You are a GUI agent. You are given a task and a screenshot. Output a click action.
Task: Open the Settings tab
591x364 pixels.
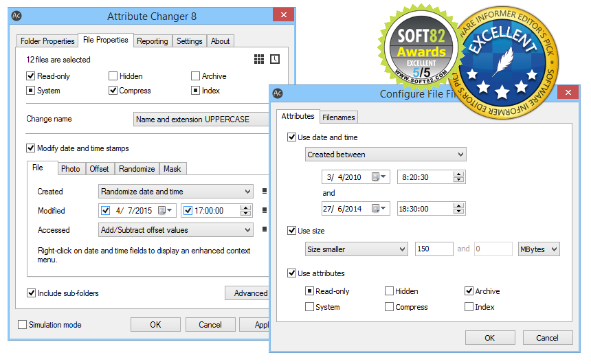pos(190,41)
